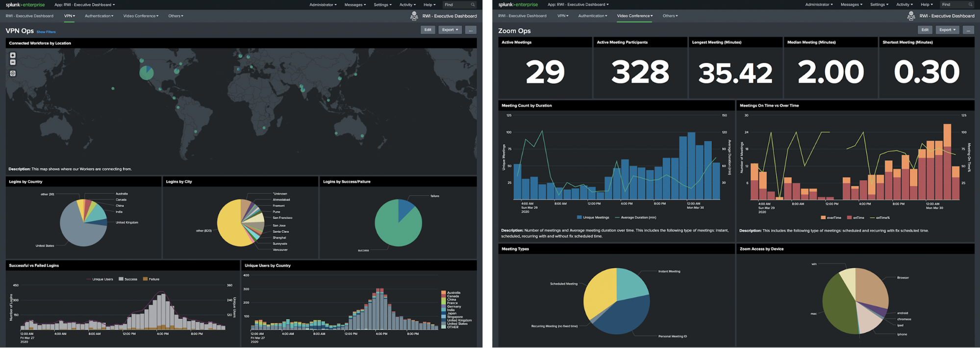Open Authentication nav menu in VPN Ops window
Screen dimensions: 980x348
point(99,16)
